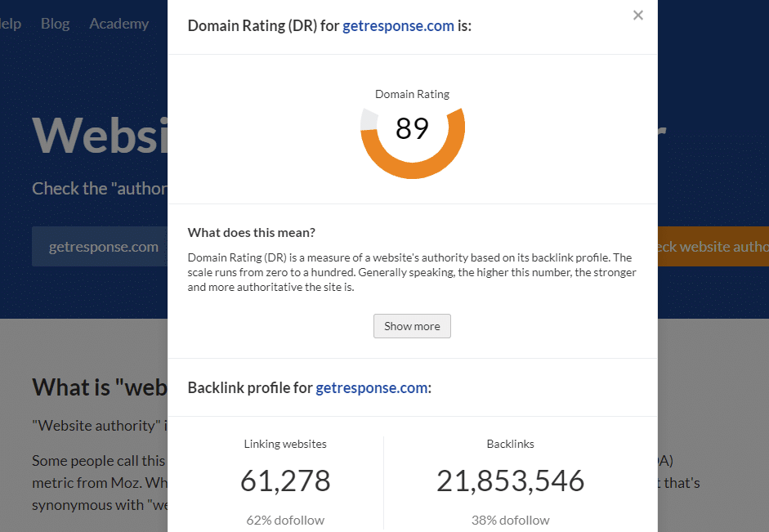The height and width of the screenshot is (532, 769).
Task: Click the Show more button
Action: click(x=412, y=326)
